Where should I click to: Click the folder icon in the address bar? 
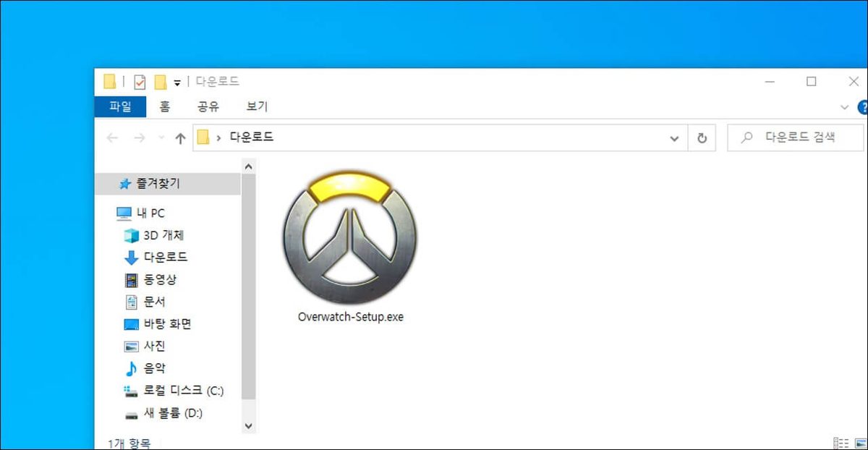coord(204,137)
